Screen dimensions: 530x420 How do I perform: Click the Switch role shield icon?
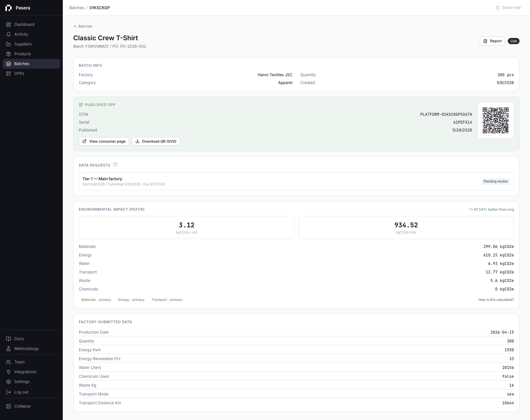pyautogui.click(x=498, y=8)
